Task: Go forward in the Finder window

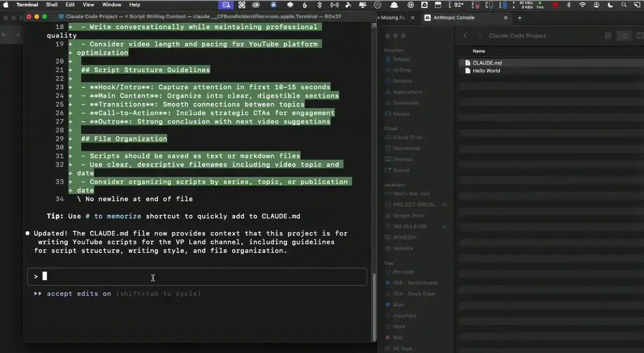Action: [x=480, y=36]
